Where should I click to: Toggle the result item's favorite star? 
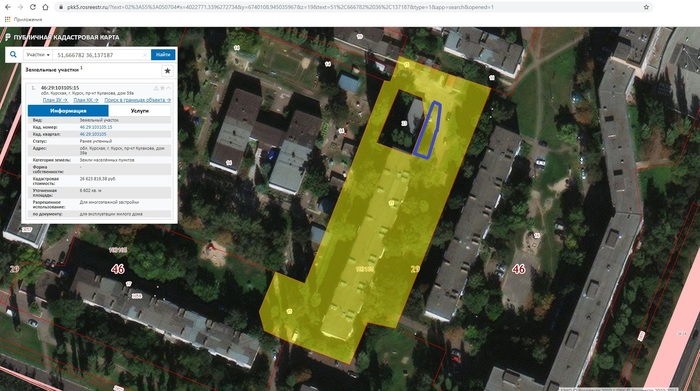point(162,88)
